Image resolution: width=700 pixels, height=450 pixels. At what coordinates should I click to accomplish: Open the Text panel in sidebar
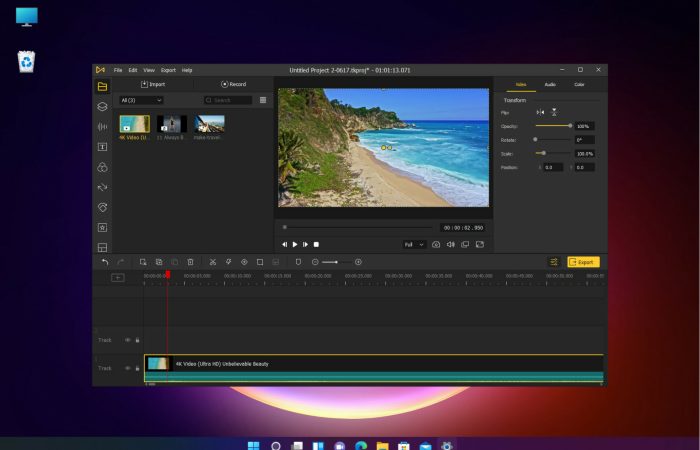pos(102,147)
